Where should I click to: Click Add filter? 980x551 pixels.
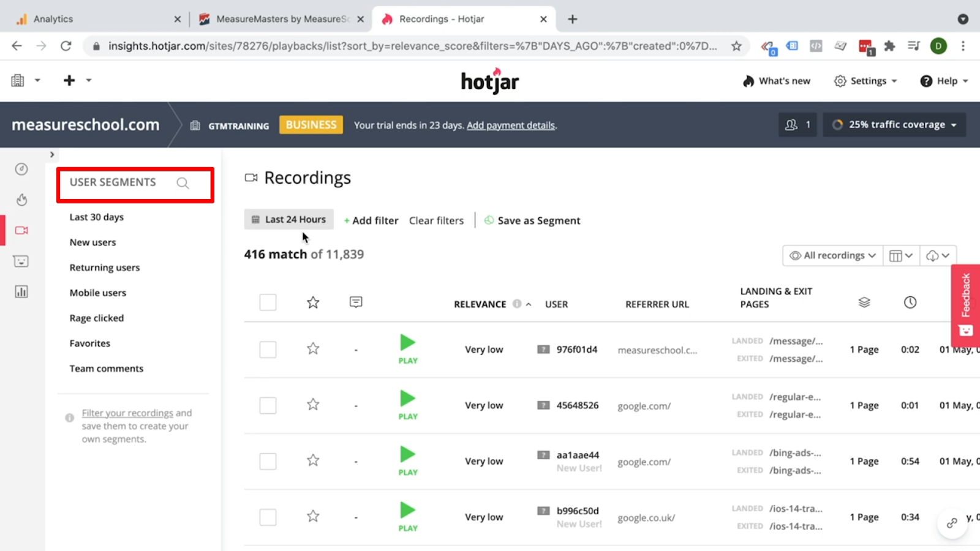click(x=371, y=220)
